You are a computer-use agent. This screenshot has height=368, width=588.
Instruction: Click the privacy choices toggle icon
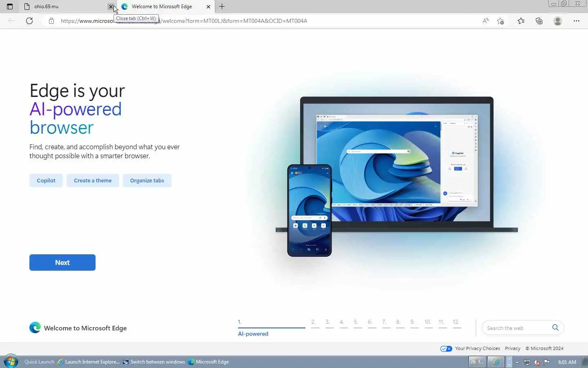446,348
